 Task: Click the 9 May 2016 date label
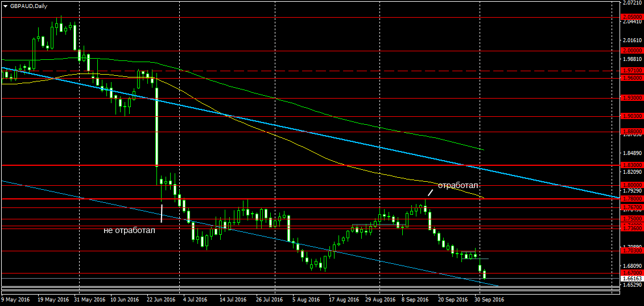tap(15, 300)
